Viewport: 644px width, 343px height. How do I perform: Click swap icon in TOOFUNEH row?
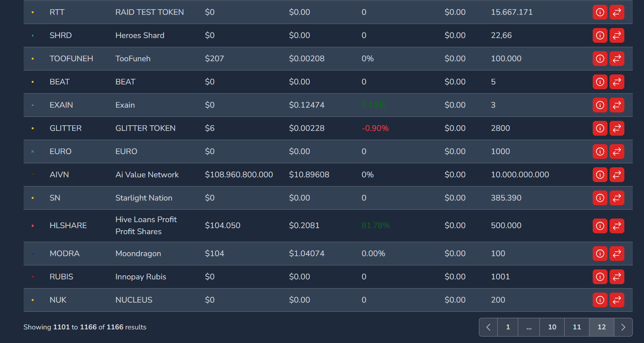click(x=617, y=59)
